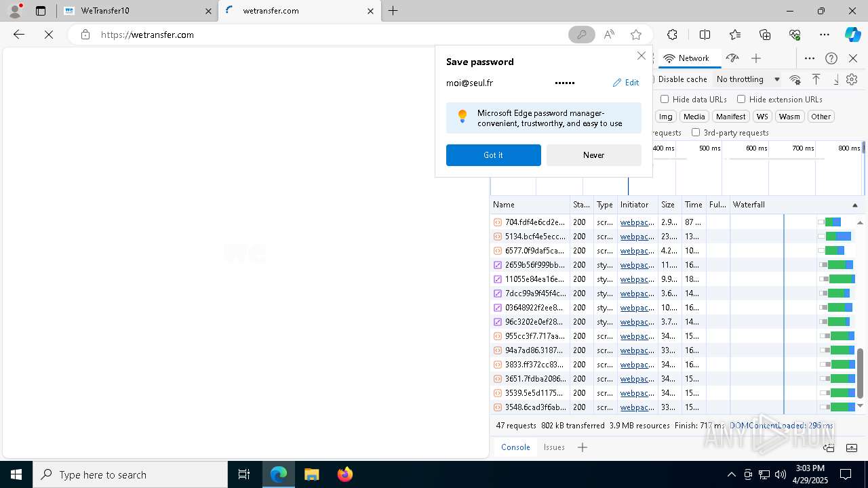Filter requests by Media
This screenshot has width=868, height=488.
coord(694,117)
